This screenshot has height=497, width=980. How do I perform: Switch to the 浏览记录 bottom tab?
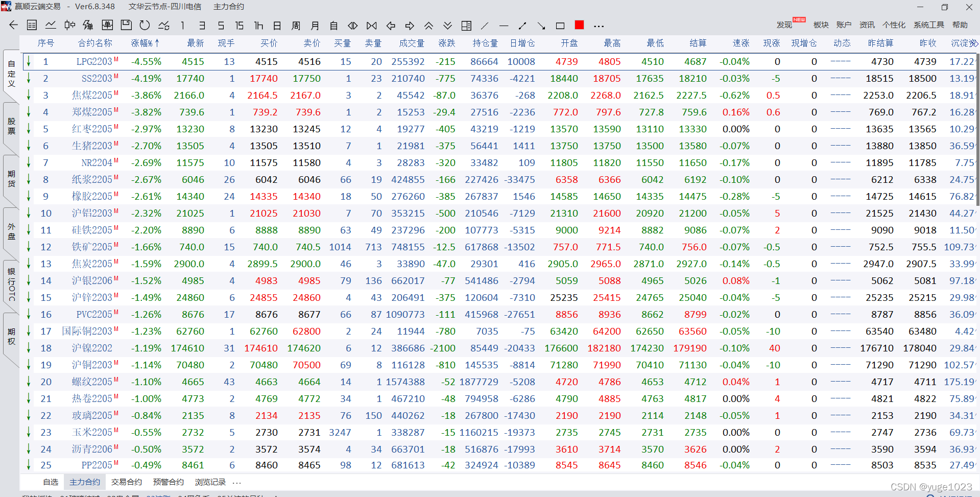tap(210, 482)
